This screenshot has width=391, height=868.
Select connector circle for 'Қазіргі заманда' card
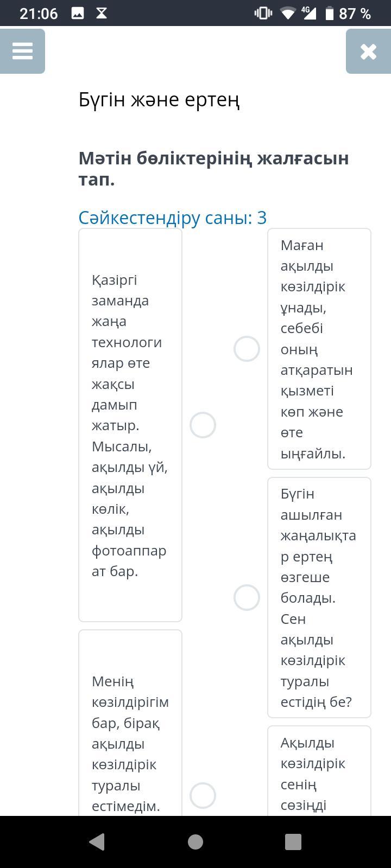click(x=203, y=425)
